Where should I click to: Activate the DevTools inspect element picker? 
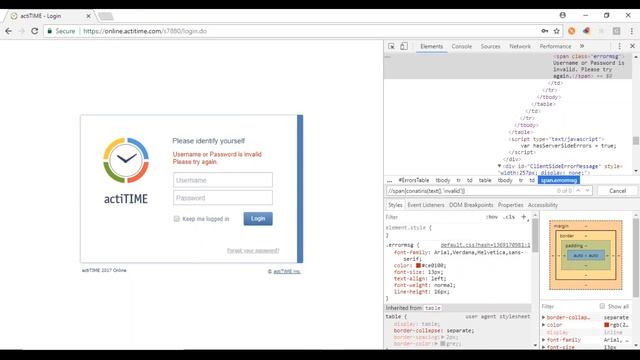pyautogui.click(x=391, y=46)
